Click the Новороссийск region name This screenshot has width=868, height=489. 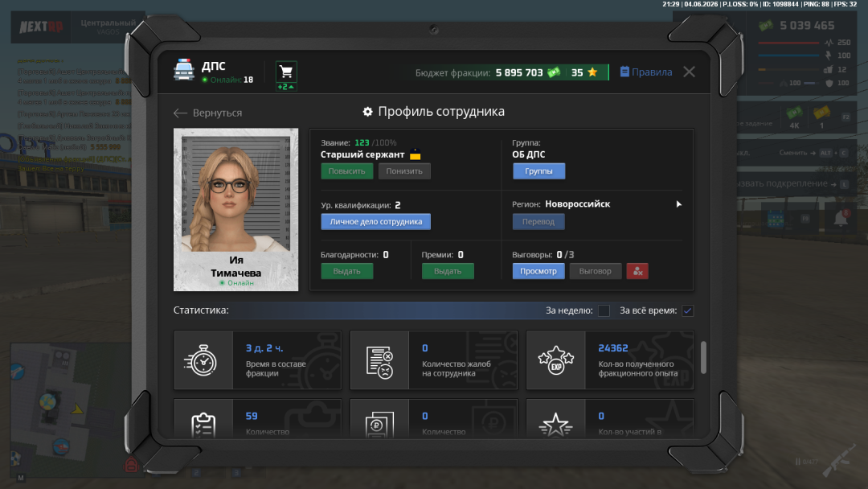point(577,204)
